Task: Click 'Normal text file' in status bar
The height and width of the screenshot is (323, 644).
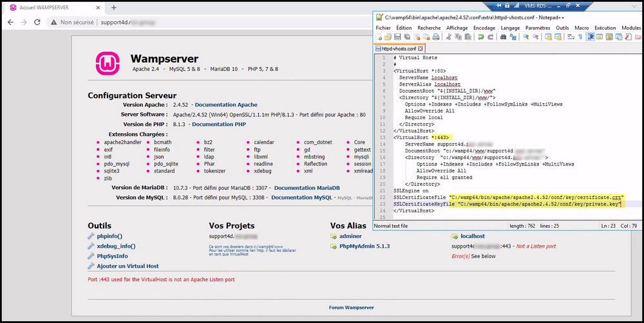Action: tap(391, 226)
